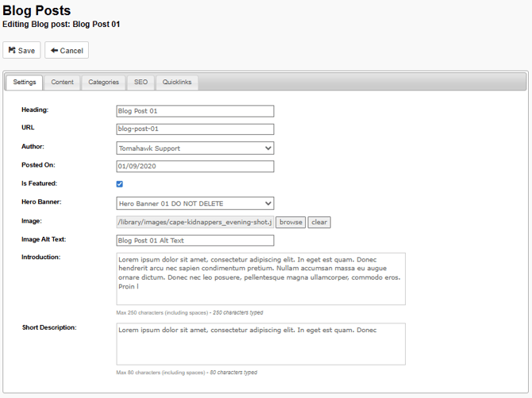Switch to the Content tab

coord(62,83)
